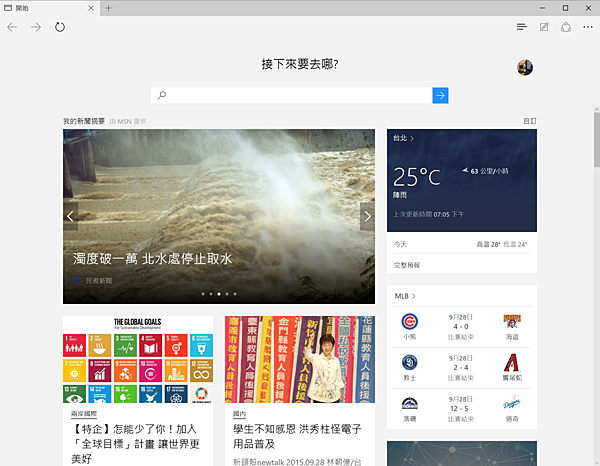Open the 洪秀柱 banner photo thumbnail
This screenshot has width=600, height=466.
coord(300,359)
